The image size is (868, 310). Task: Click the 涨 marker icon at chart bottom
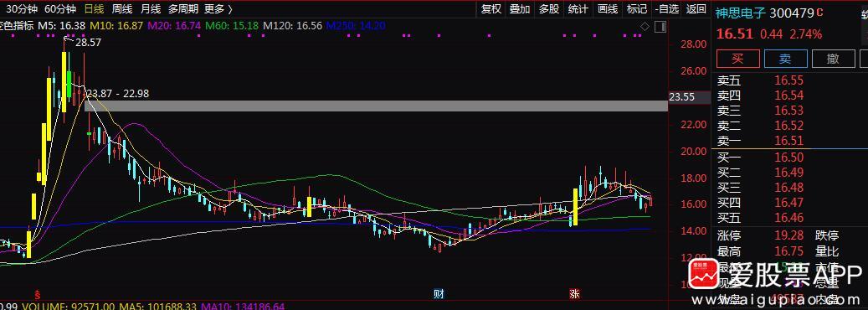tap(574, 294)
